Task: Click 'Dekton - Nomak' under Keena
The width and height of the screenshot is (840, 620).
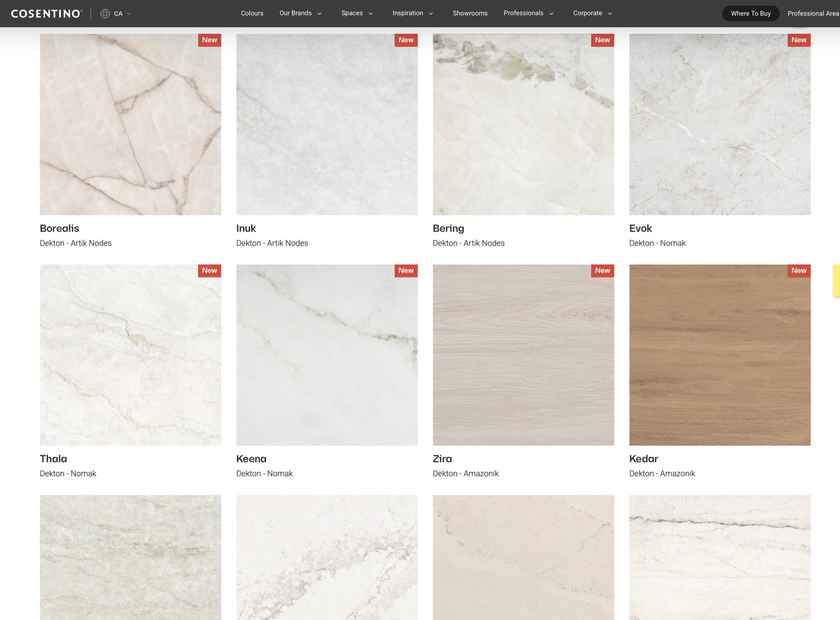Action: tap(265, 474)
